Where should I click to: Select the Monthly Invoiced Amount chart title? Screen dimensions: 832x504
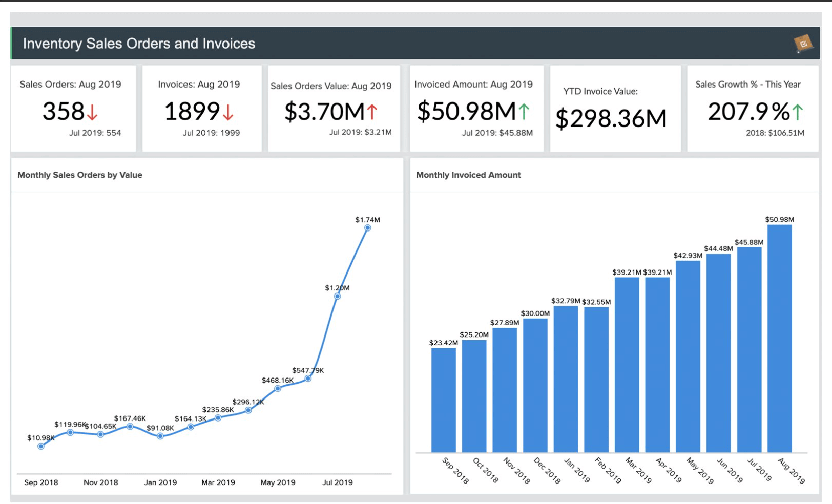[468, 175]
